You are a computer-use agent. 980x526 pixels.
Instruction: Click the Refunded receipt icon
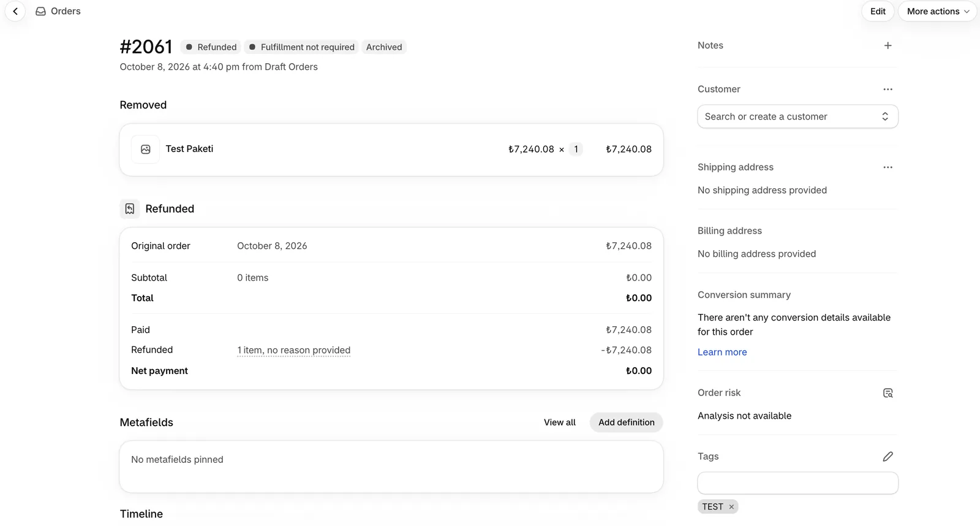click(130, 209)
